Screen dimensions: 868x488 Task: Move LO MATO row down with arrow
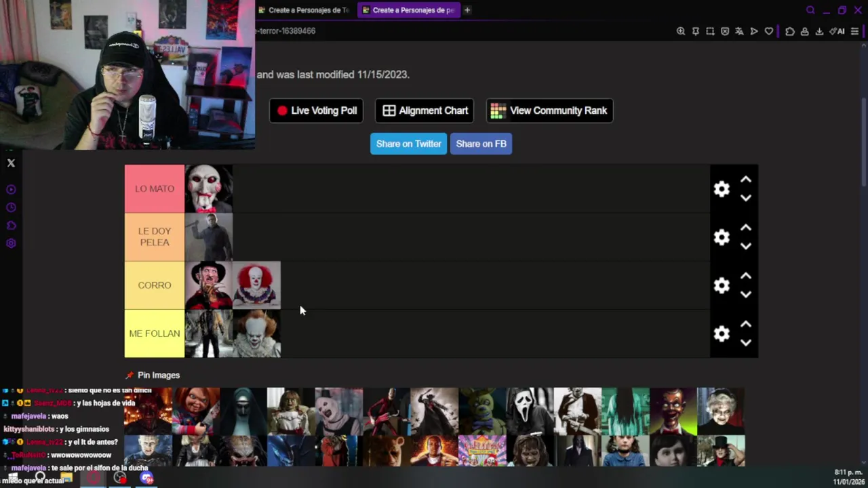746,198
